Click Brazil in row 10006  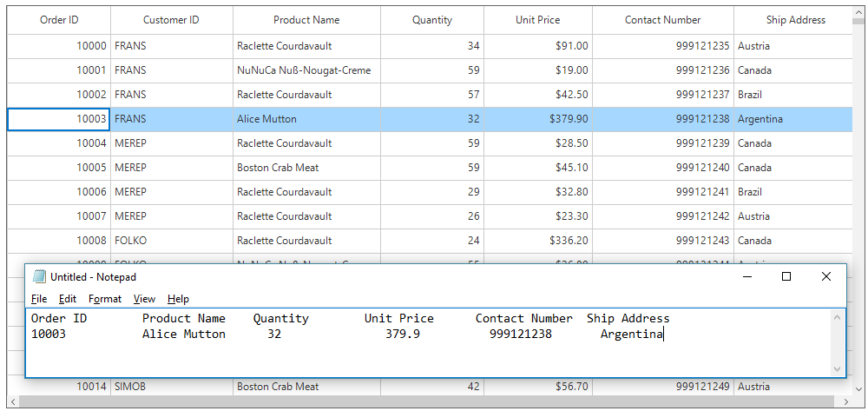(793, 192)
